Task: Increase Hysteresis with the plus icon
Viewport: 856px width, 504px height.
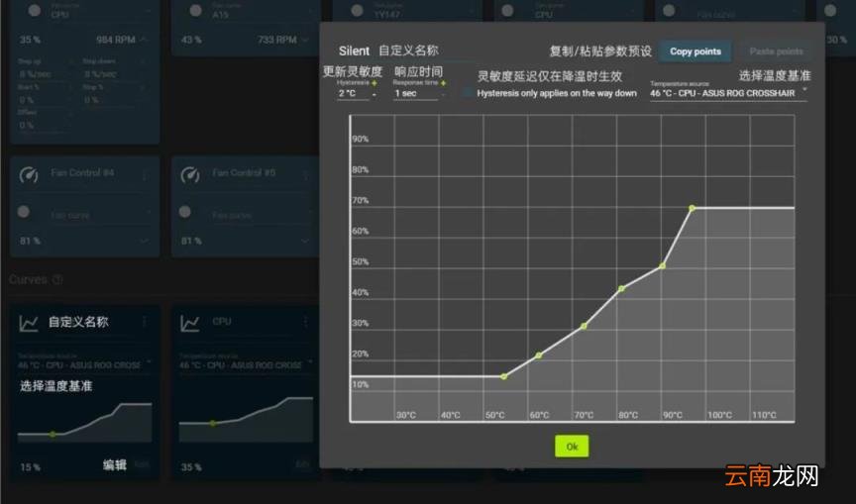Action: (x=374, y=83)
